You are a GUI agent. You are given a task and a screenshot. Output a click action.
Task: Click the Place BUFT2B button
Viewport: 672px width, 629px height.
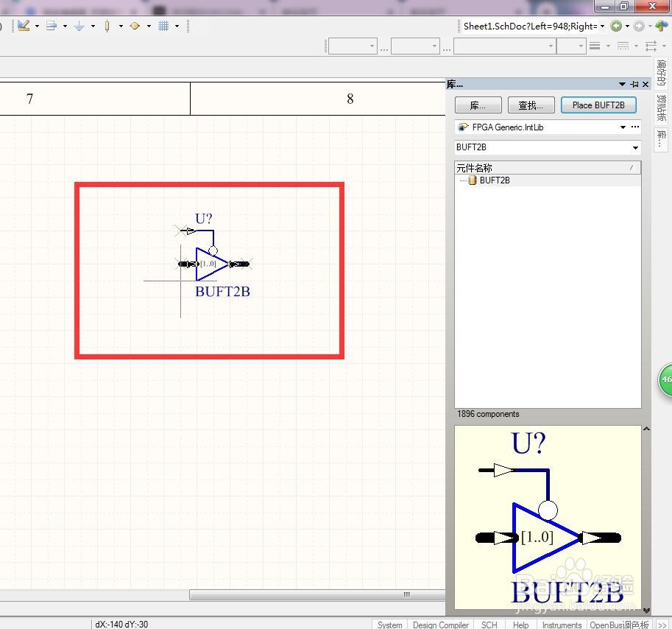pos(598,105)
